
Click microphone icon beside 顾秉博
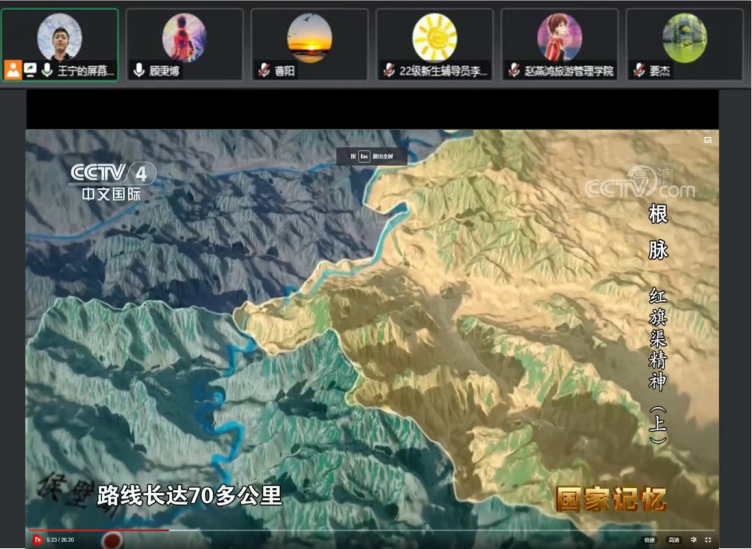[x=139, y=70]
